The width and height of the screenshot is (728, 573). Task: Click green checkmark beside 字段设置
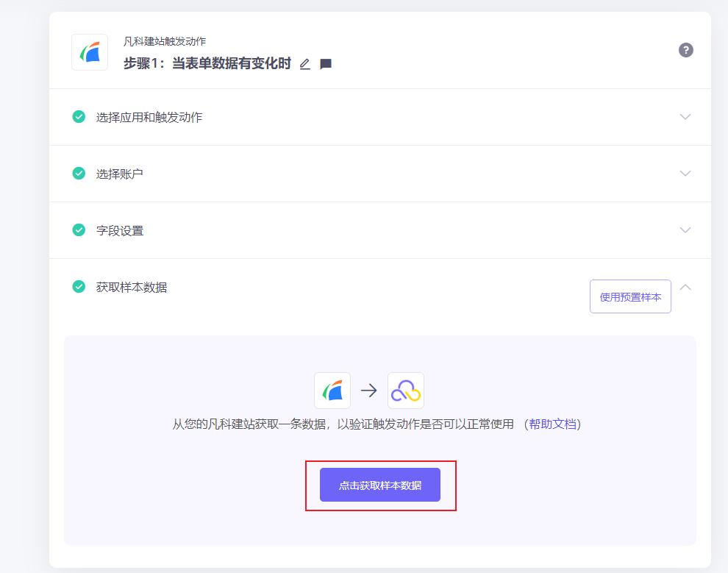tap(79, 229)
